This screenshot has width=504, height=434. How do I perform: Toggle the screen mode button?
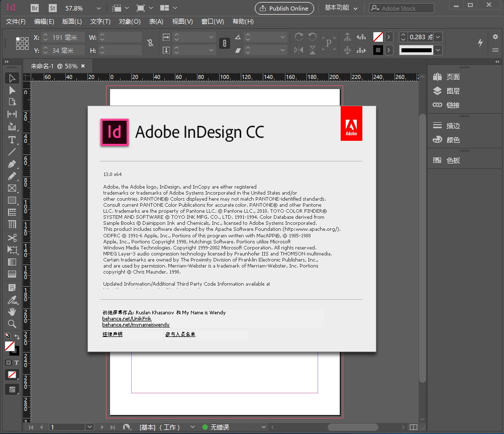12,390
